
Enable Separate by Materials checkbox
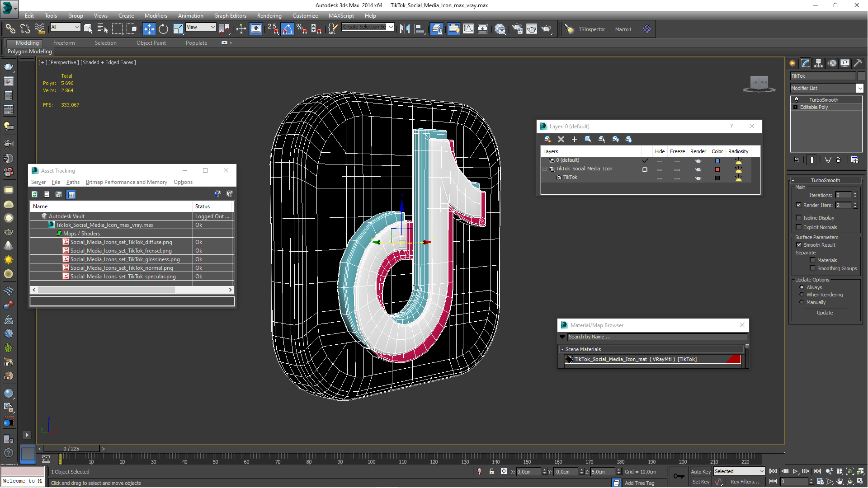(x=813, y=260)
